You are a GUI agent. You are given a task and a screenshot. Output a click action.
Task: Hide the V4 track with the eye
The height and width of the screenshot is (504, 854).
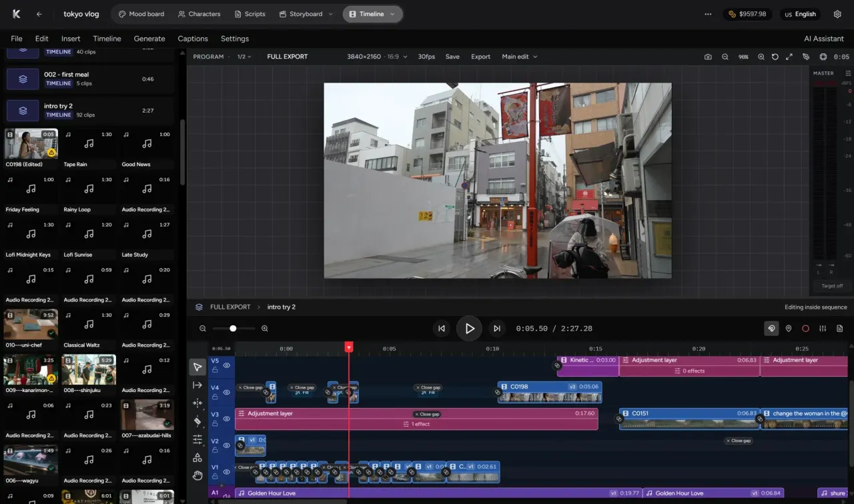point(227,392)
